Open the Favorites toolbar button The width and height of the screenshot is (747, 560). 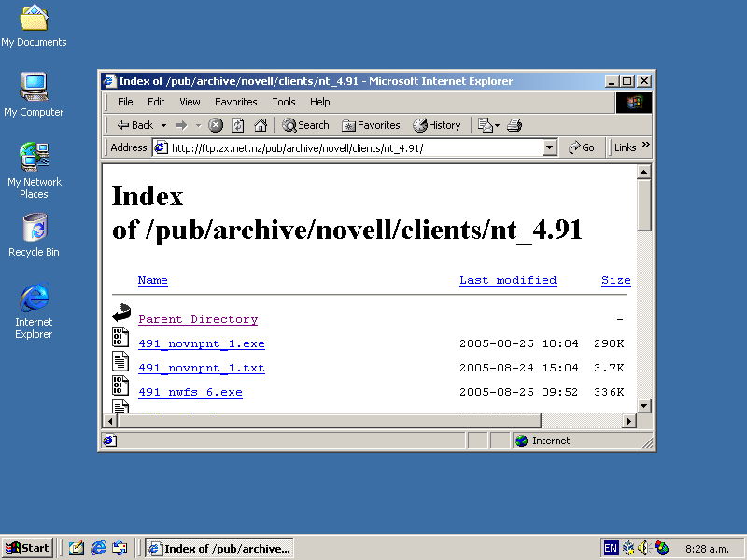tap(371, 125)
